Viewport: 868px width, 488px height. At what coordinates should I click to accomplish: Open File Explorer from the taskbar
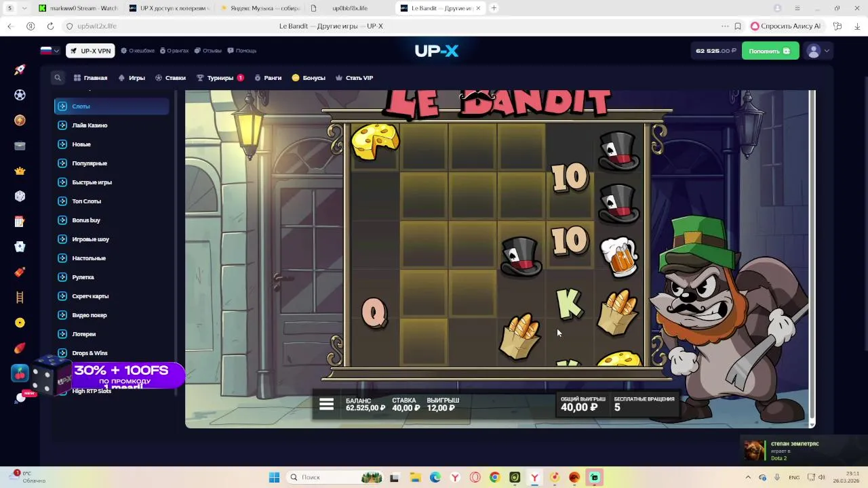click(x=415, y=477)
